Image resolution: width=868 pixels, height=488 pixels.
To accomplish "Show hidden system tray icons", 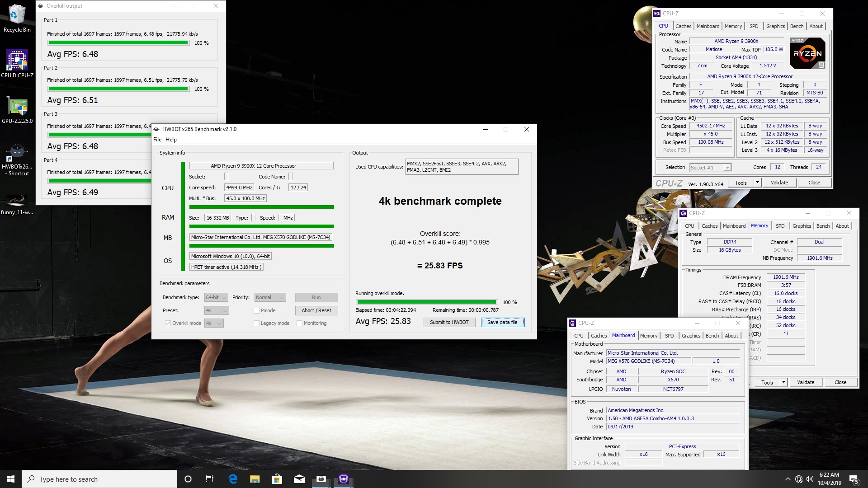I will (788, 479).
